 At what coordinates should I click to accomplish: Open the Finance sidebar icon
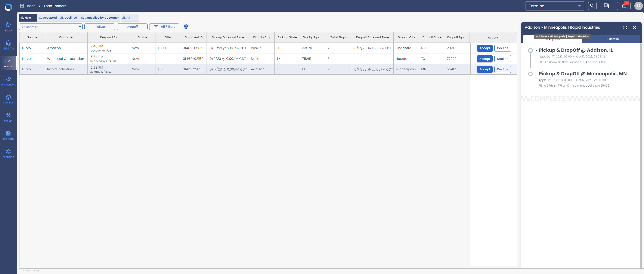tap(8, 99)
